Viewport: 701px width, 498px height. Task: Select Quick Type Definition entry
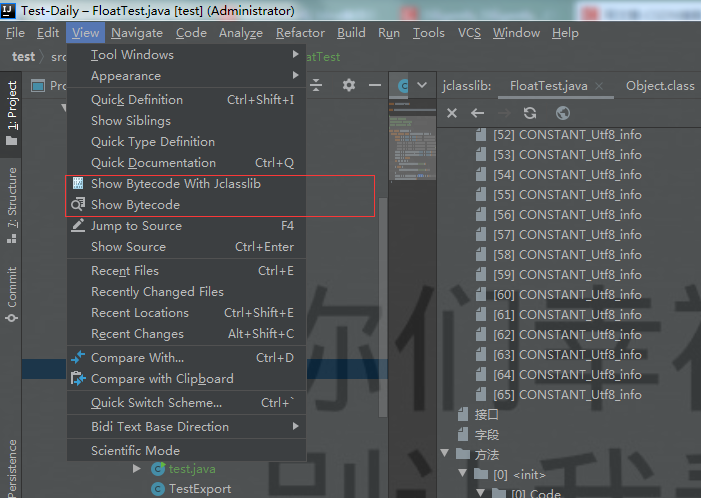click(x=186, y=142)
